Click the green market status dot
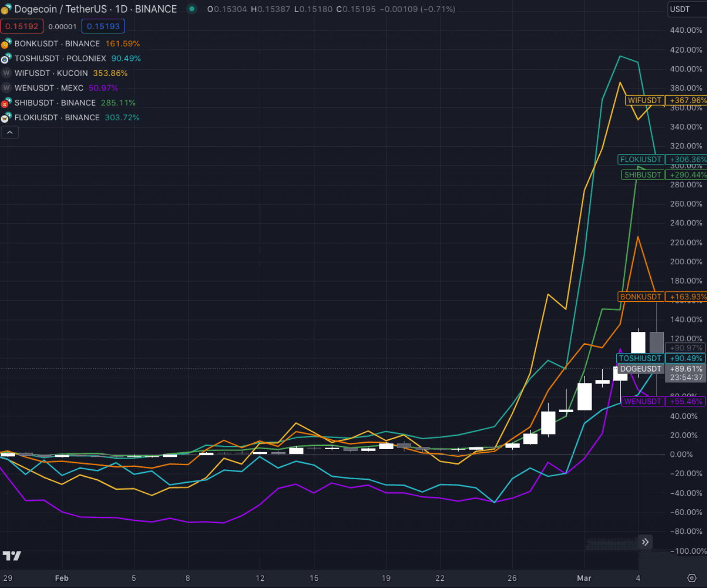707x588 pixels. pos(192,9)
